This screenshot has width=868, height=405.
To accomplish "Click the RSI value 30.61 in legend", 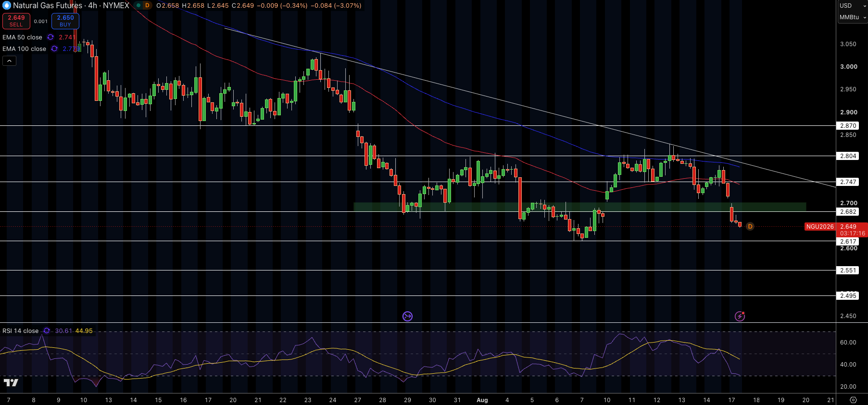I will click(63, 331).
